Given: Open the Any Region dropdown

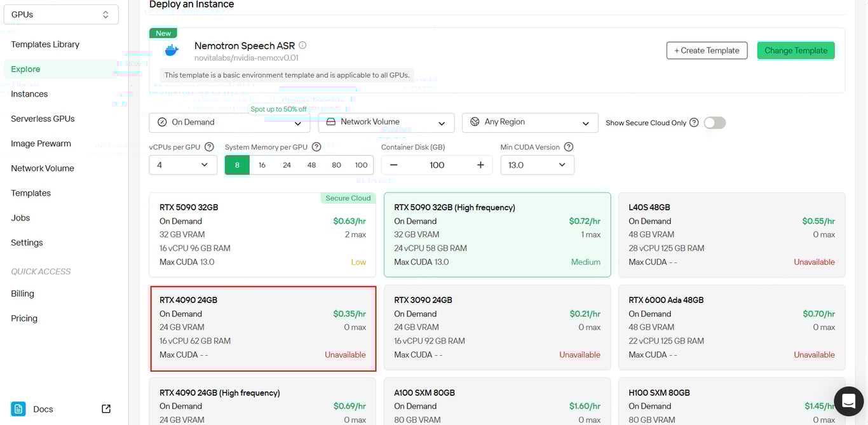Looking at the screenshot, I should (530, 123).
